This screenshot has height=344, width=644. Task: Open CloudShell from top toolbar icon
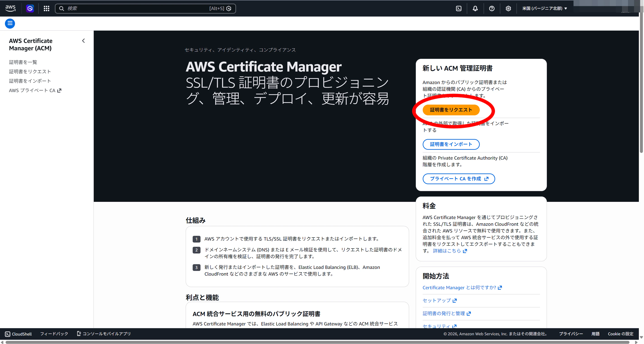[459, 8]
